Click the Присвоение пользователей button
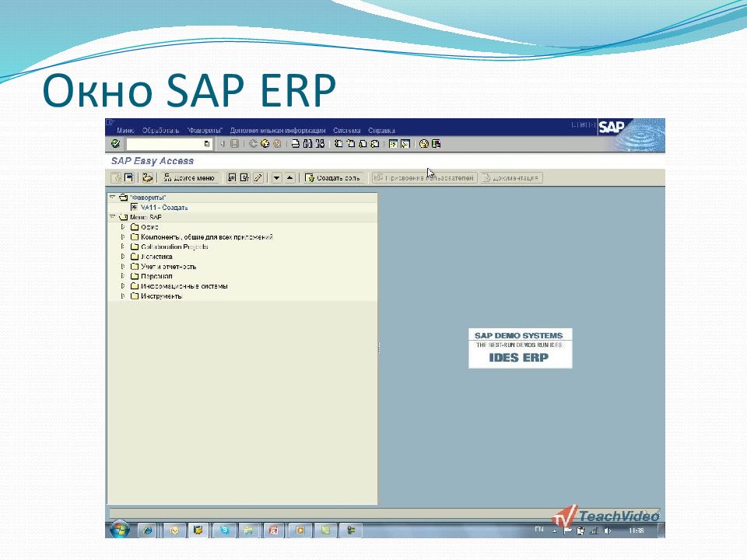This screenshot has height=560, width=747. coord(425,177)
